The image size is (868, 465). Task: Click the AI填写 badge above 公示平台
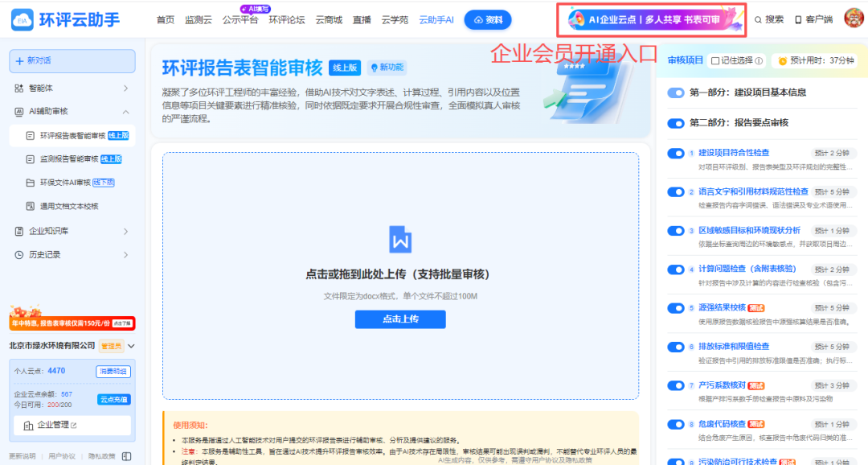coord(256,9)
